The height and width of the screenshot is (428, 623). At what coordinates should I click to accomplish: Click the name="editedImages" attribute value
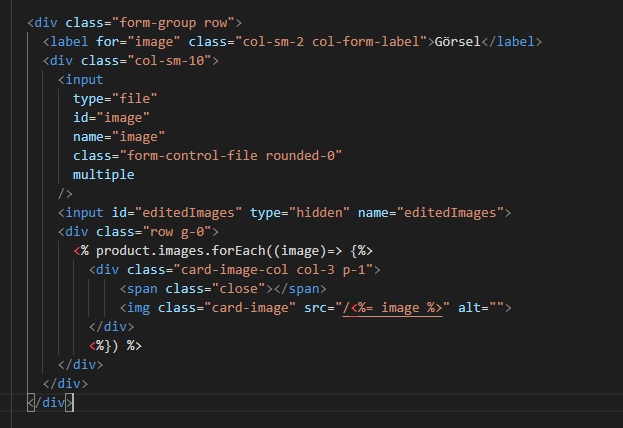450,213
